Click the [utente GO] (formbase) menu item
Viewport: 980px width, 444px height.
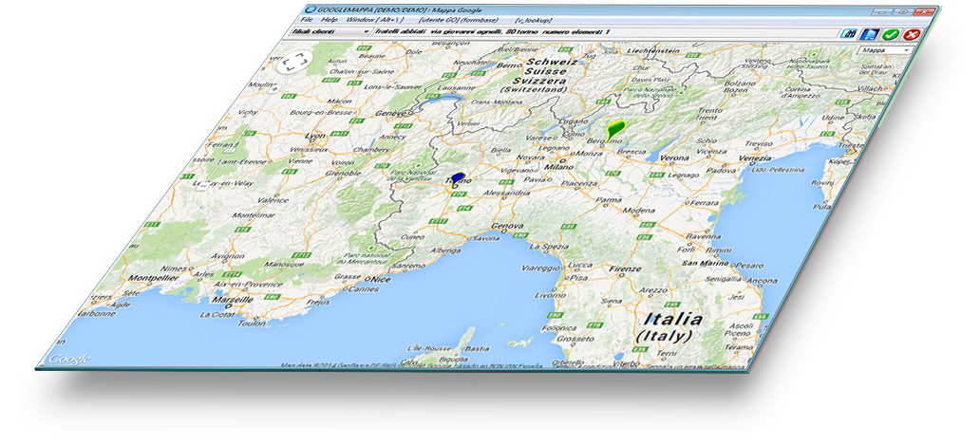[459, 20]
